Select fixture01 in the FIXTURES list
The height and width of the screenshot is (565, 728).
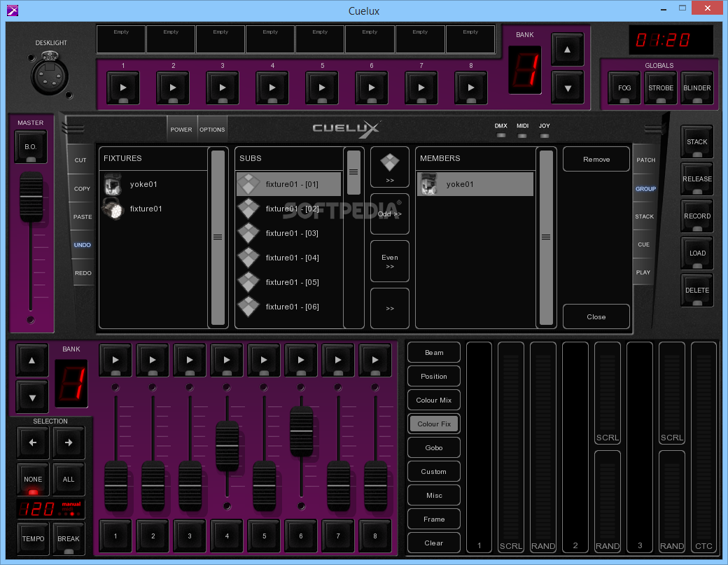pos(153,209)
